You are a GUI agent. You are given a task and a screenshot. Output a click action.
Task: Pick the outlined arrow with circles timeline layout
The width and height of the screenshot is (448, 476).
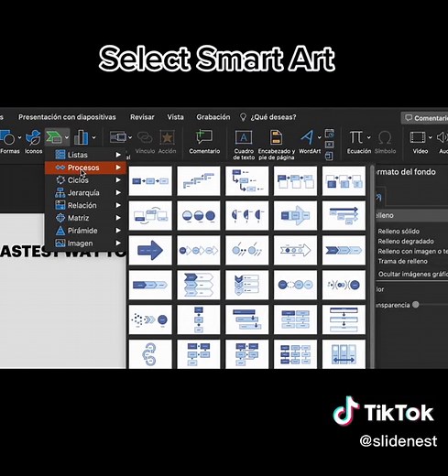point(295,250)
